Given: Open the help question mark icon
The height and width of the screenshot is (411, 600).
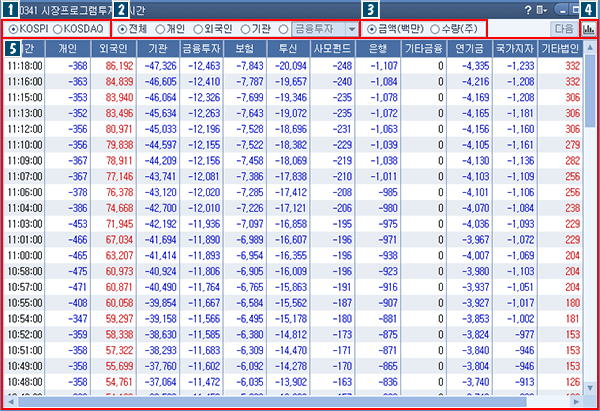Looking at the screenshot, I should pyautogui.click(x=528, y=10).
